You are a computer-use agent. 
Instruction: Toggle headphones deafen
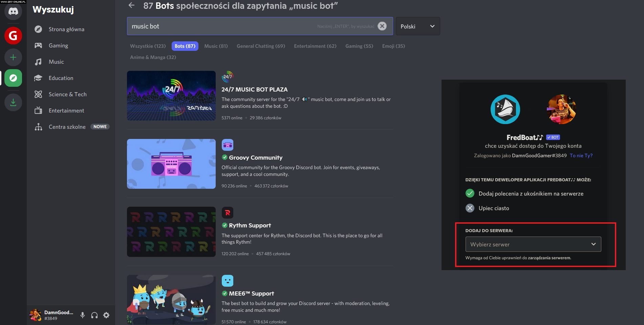click(x=94, y=315)
